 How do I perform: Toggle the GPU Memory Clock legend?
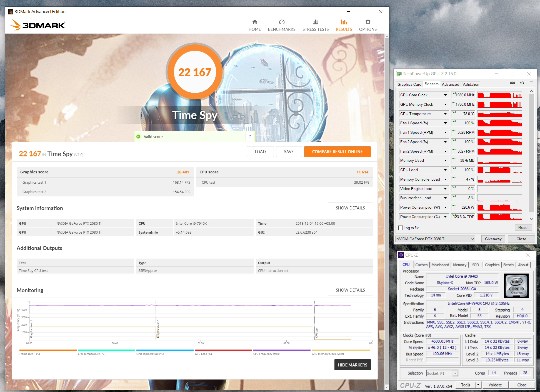point(341,352)
